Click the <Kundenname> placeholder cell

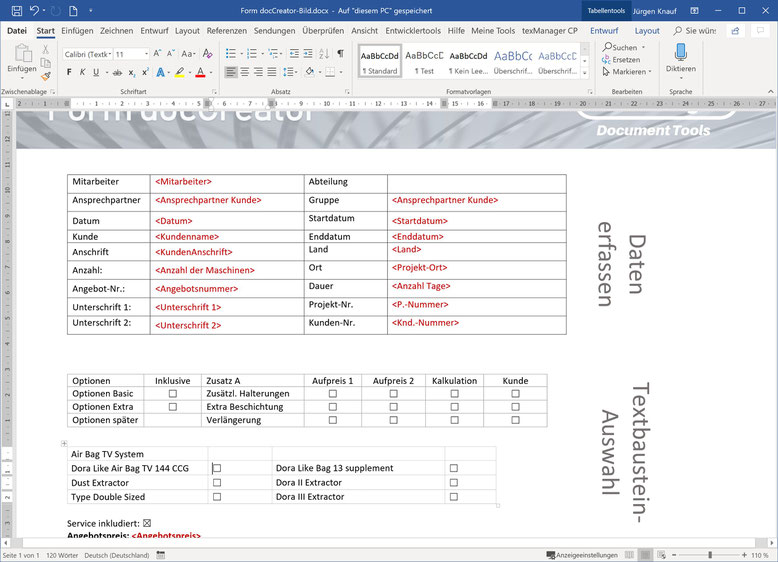click(x=227, y=237)
